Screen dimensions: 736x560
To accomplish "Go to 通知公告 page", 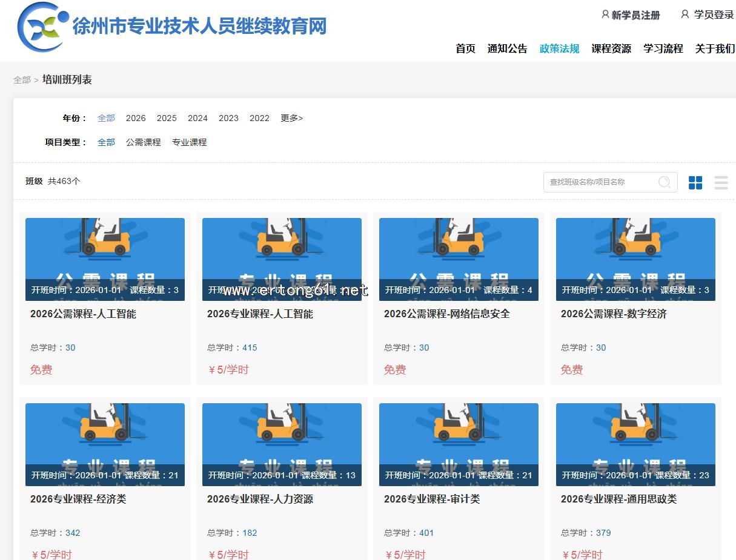I will tap(507, 48).
